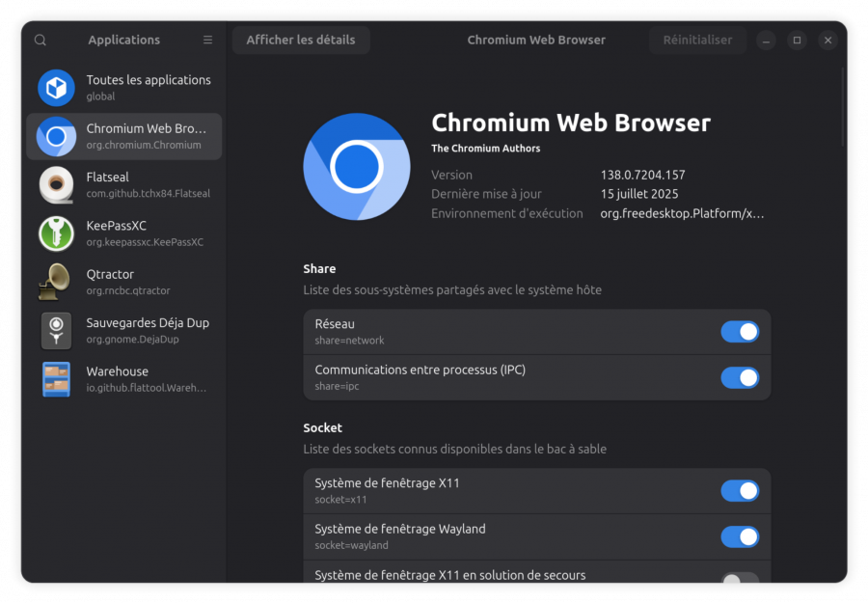Click the vertical scrollbar on right
This screenshot has height=603, width=868.
point(844,106)
